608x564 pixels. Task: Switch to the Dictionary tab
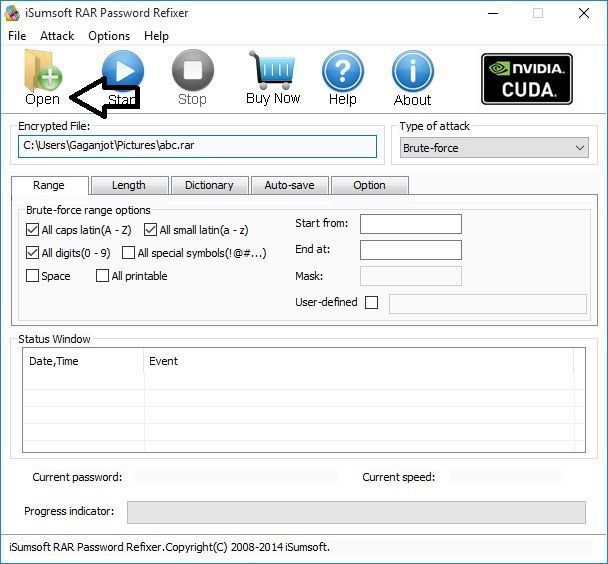click(209, 185)
